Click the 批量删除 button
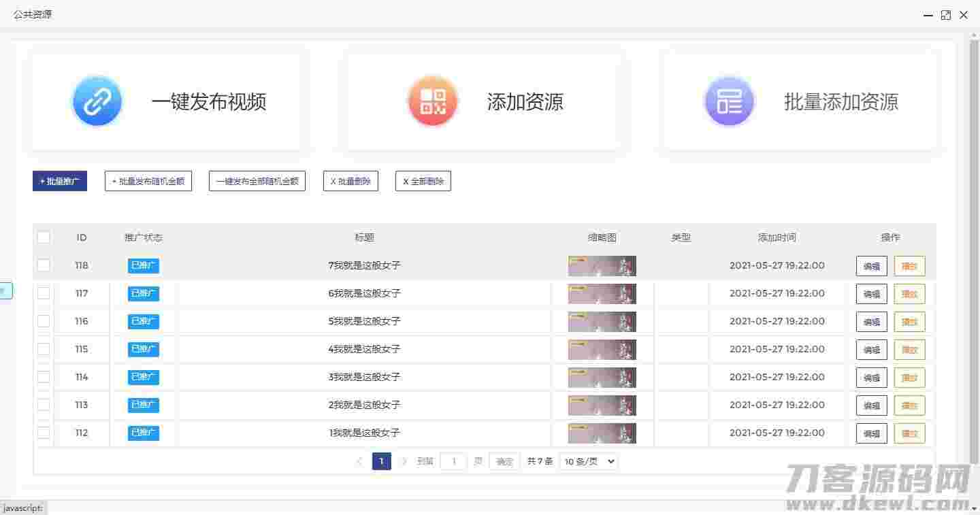980x515 pixels. (x=350, y=181)
